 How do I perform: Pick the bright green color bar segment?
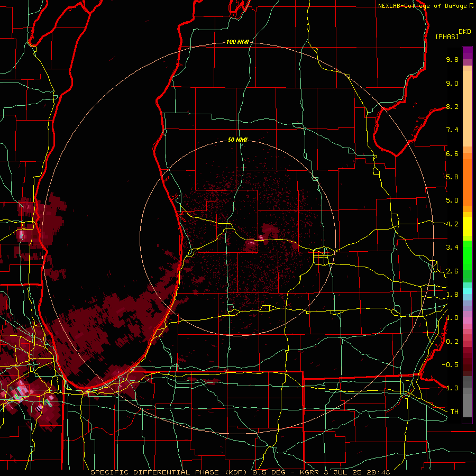pyautogui.click(x=467, y=255)
